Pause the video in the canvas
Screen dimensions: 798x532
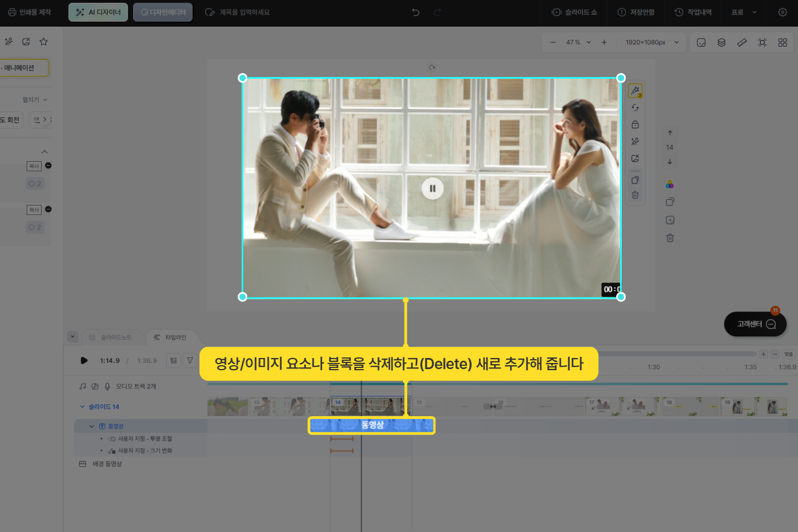(432, 188)
